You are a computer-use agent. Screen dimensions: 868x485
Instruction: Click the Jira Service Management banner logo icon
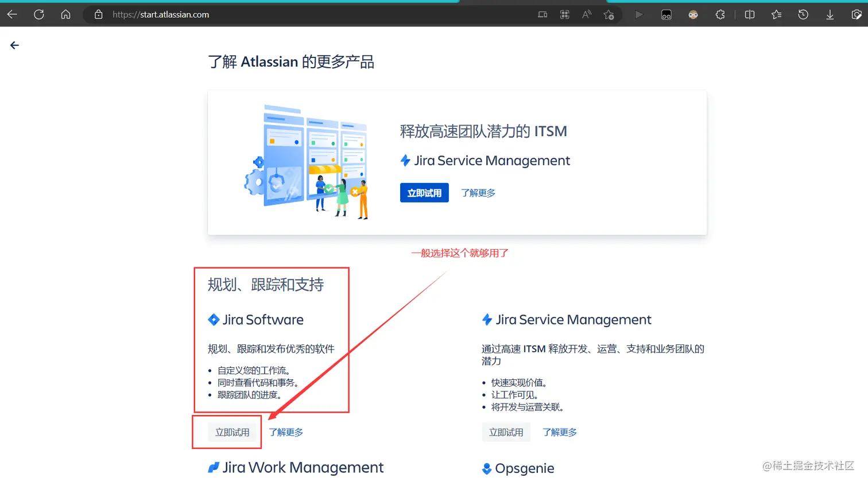[405, 161]
